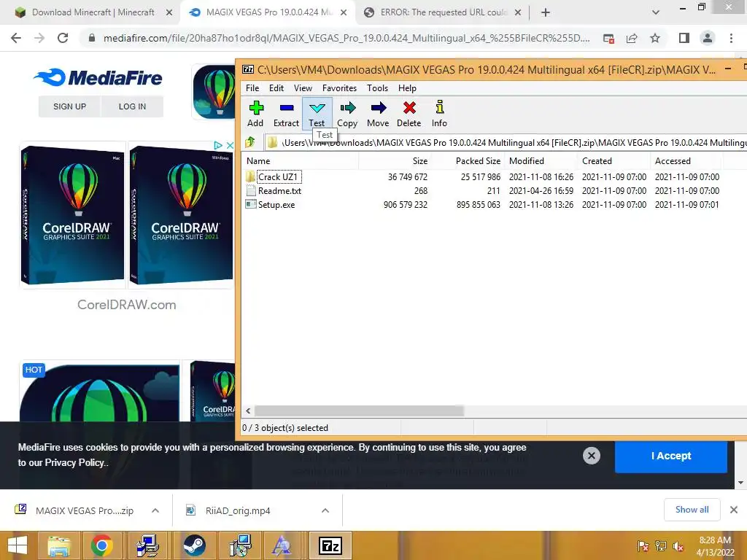Image resolution: width=747 pixels, height=560 pixels.
Task: Click the 7-Zip taskbar icon
Action: pos(330,545)
